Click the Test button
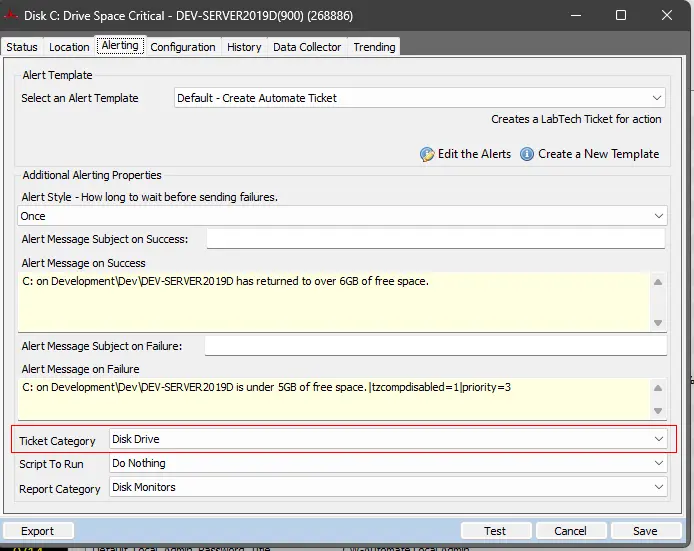The height and width of the screenshot is (551, 694). click(x=495, y=531)
